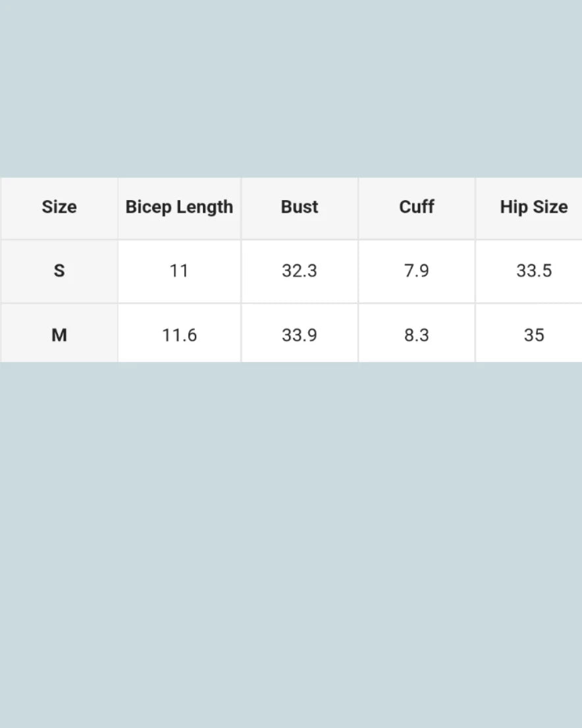
Task: Click the bicep length value 11
Action: point(179,271)
